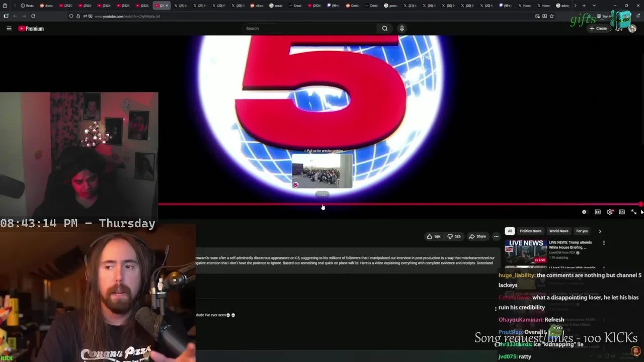
Task: Select the World News chip
Action: 558,231
